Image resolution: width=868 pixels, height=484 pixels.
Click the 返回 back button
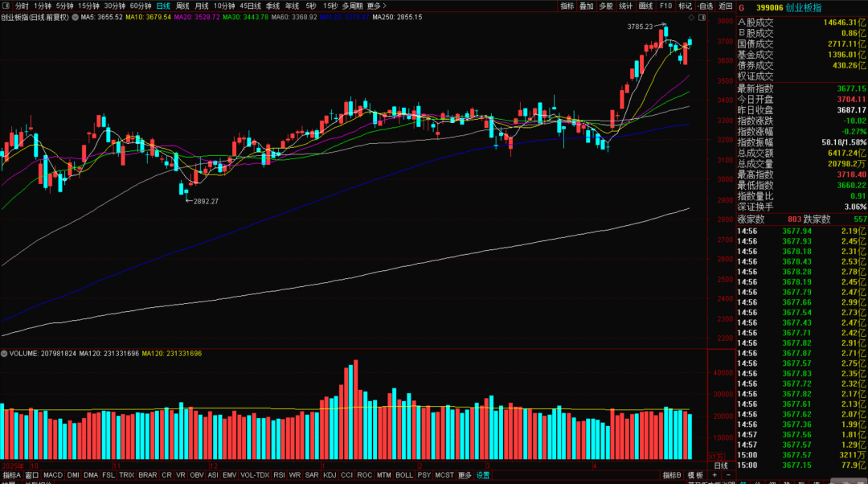click(x=725, y=6)
